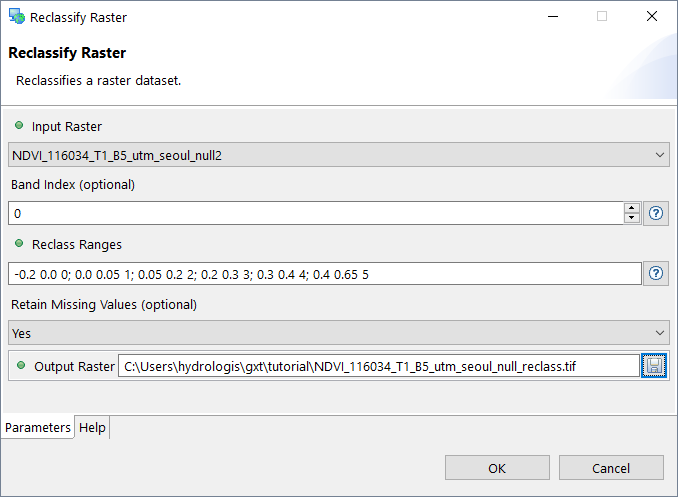Switch to the Help tab
The height and width of the screenshot is (497, 678).
[92, 428]
